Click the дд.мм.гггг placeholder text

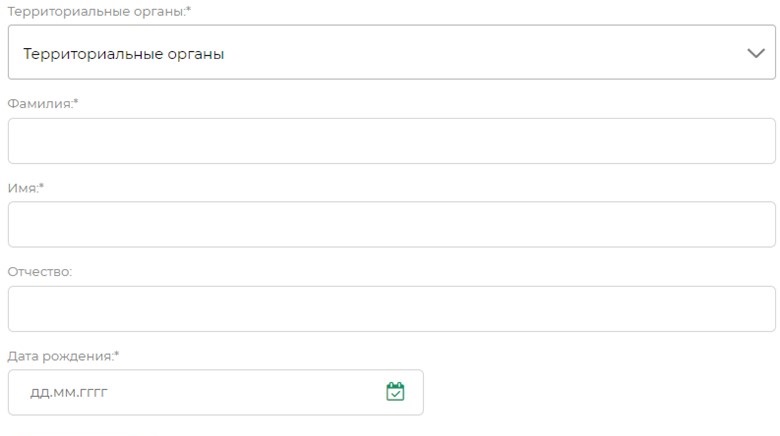[69, 393]
